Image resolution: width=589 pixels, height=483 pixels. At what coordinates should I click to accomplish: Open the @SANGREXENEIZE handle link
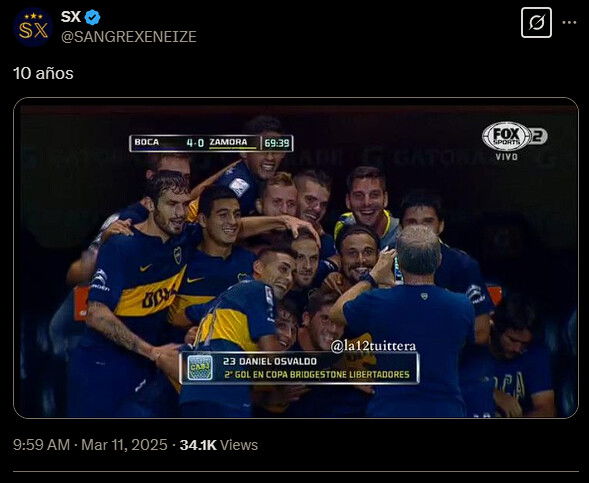(129, 36)
